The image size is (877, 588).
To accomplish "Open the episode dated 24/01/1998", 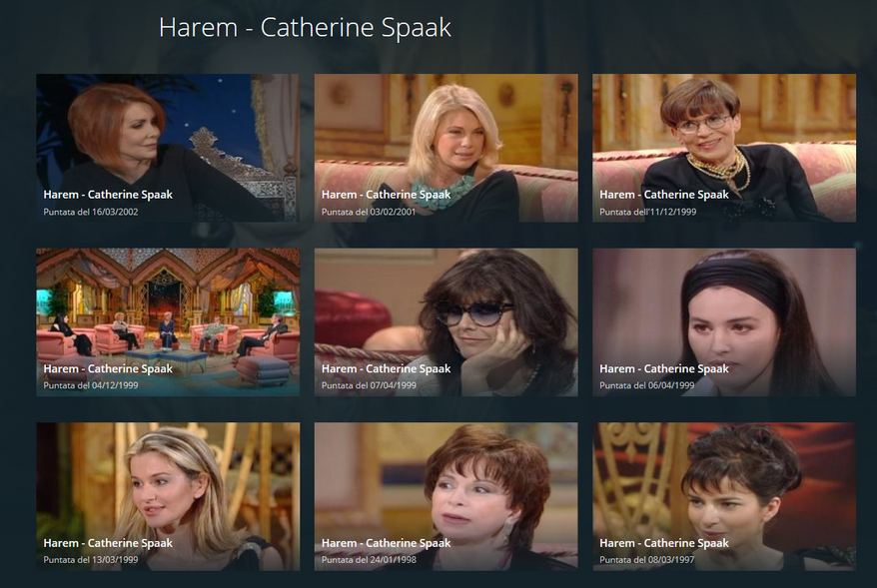I will click(x=445, y=496).
